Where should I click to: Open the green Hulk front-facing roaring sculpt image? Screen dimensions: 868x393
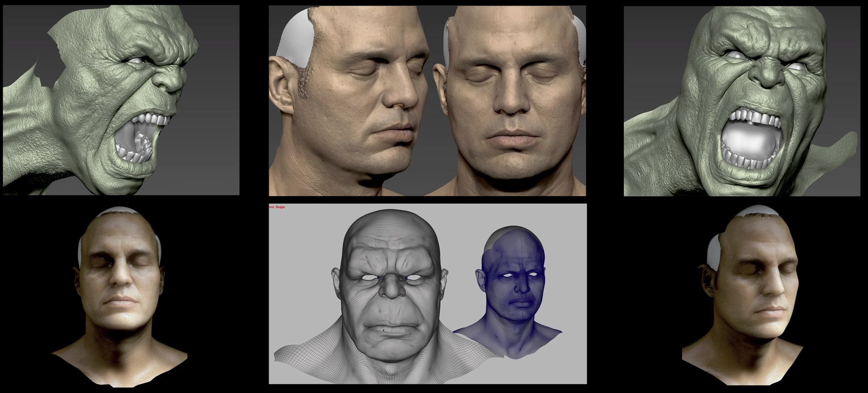point(742,101)
